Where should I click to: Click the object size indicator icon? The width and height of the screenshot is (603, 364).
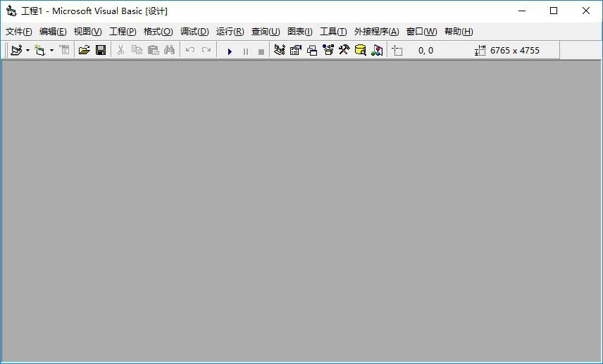pyautogui.click(x=480, y=51)
